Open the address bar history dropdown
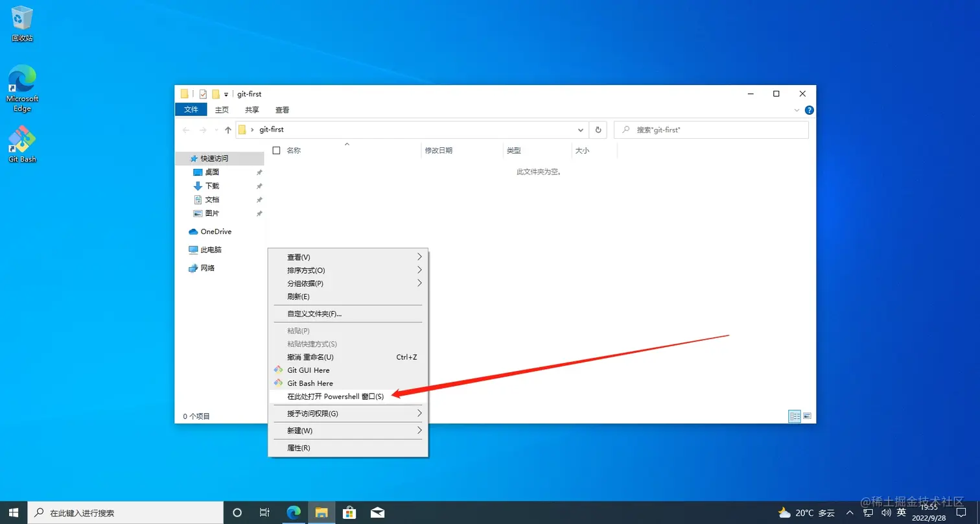 [581, 130]
